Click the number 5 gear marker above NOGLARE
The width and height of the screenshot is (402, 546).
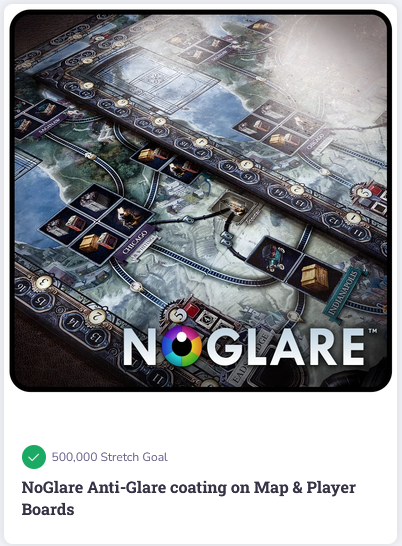click(179, 315)
